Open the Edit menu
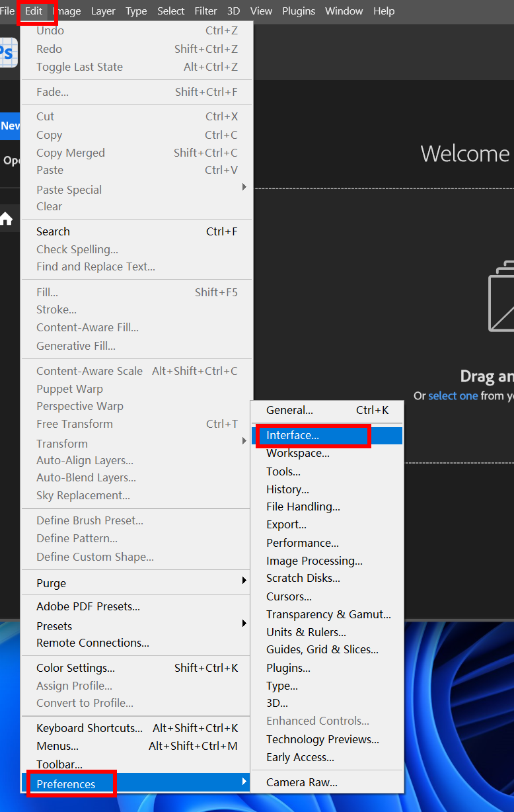 point(34,11)
